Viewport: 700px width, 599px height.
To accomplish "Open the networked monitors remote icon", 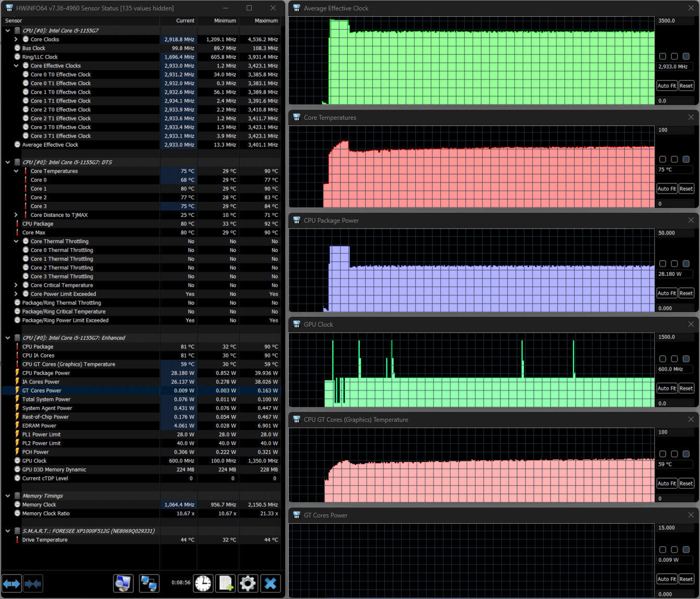I will 149,583.
